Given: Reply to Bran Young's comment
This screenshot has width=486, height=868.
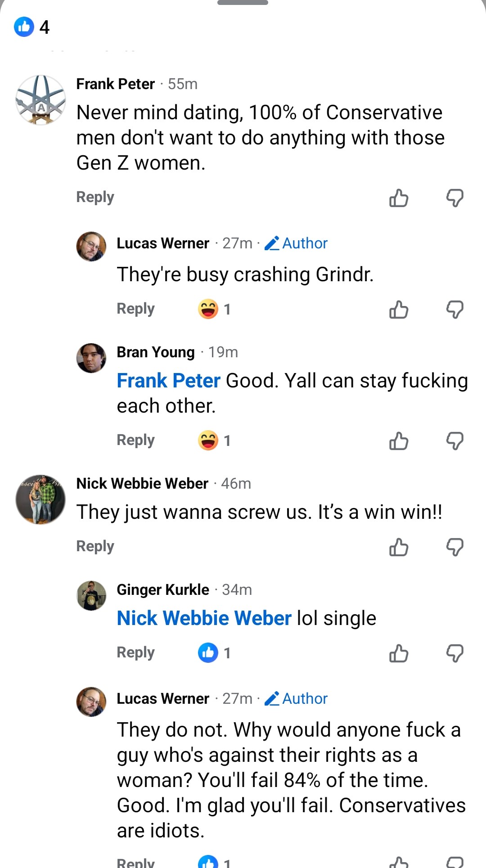Looking at the screenshot, I should (135, 440).
